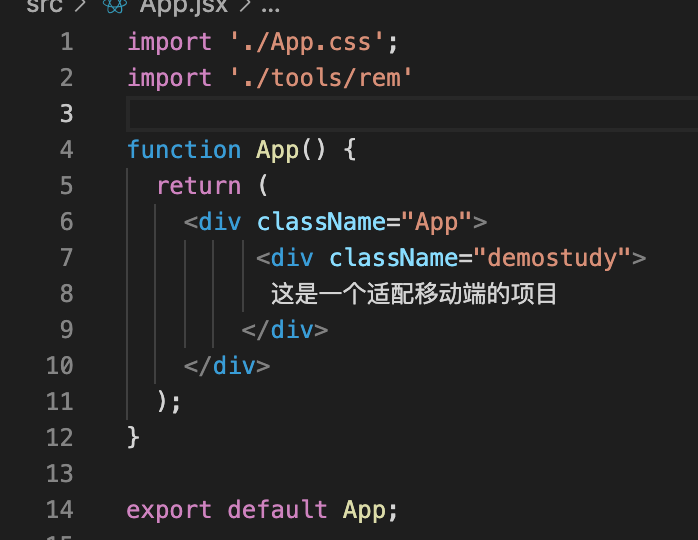
Task: Click the 'default' keyword on line 14
Action: pyautogui.click(x=277, y=509)
